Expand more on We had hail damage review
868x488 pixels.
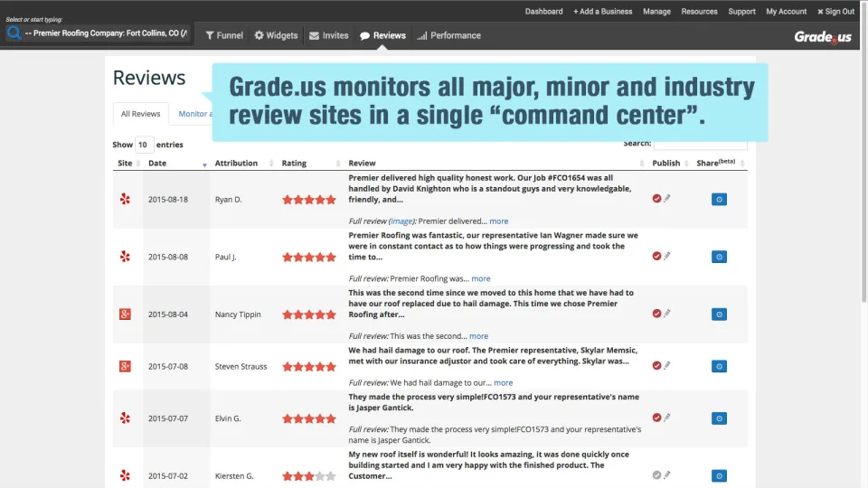(x=504, y=383)
